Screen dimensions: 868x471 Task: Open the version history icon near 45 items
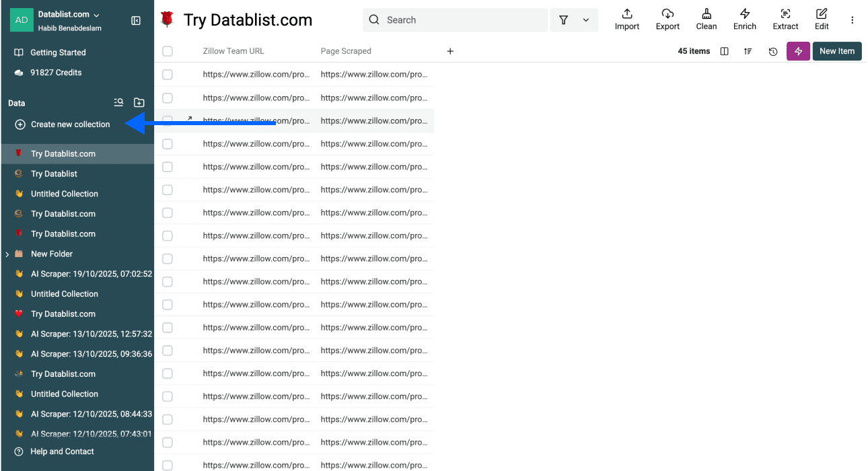coord(772,50)
